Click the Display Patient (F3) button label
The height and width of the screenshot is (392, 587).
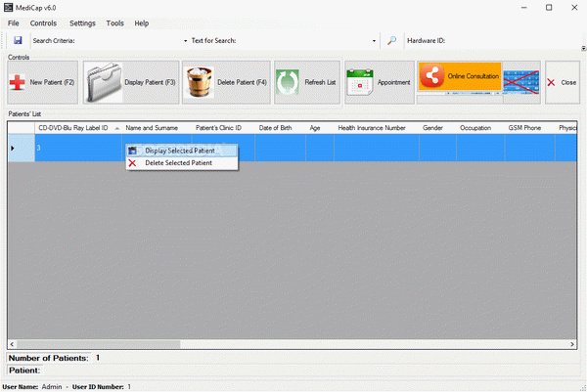150,82
